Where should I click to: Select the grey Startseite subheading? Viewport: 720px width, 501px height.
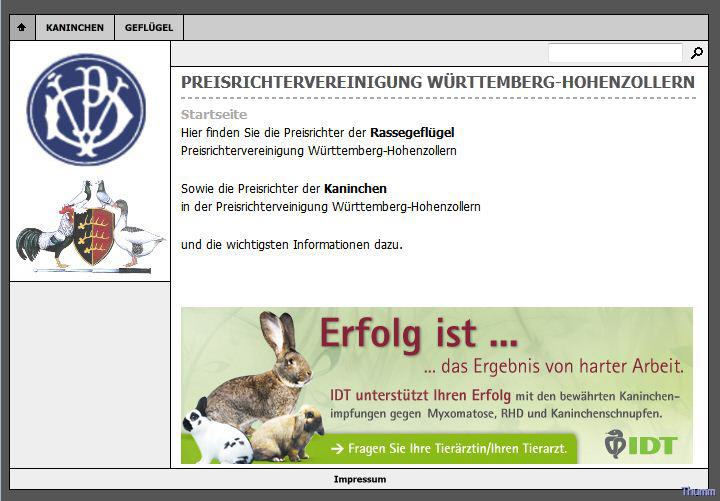(x=214, y=115)
